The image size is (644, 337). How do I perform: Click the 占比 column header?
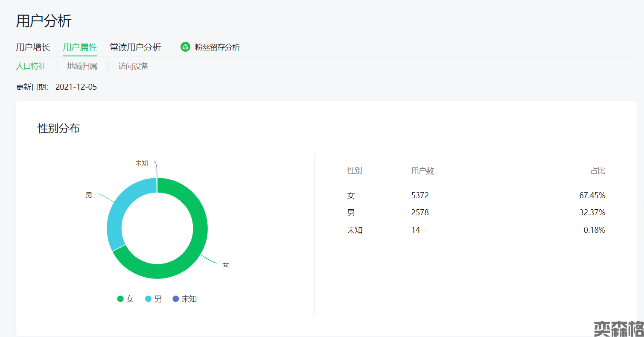[x=597, y=171]
